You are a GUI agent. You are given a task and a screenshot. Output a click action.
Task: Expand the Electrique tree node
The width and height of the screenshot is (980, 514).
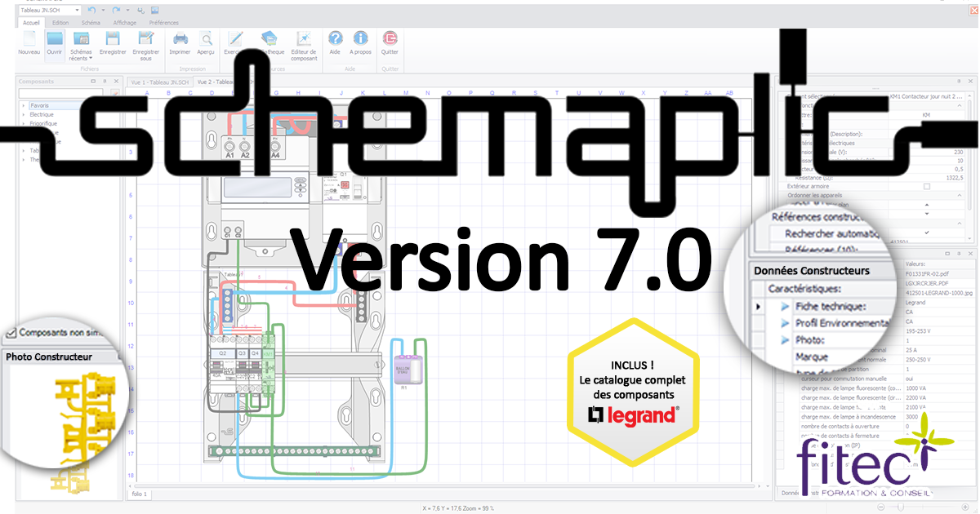(x=24, y=115)
